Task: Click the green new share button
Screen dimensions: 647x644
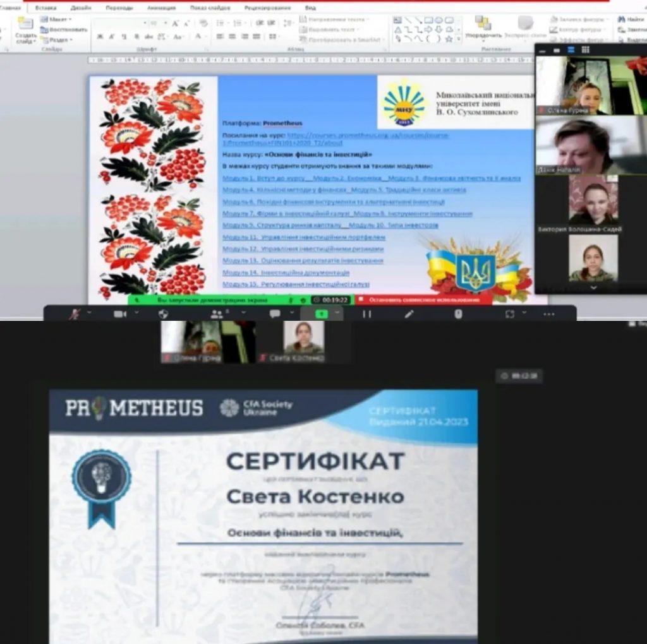Action: [322, 314]
